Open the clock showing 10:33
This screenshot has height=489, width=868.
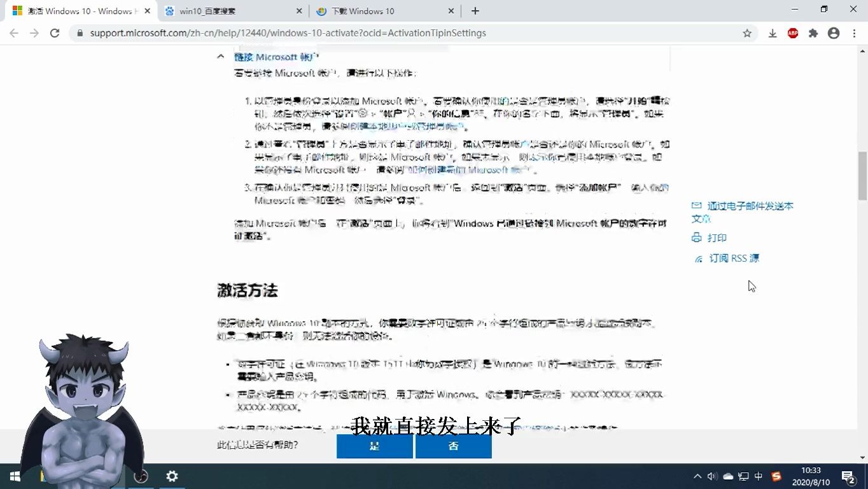811,476
